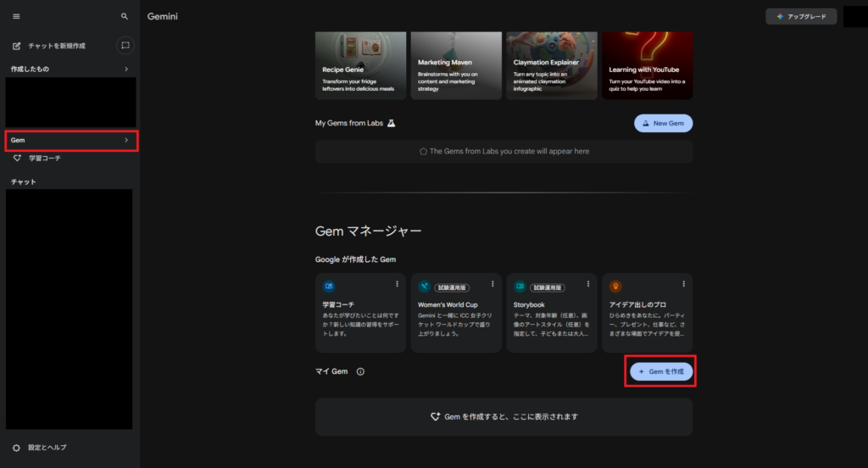Open the Marketing Maven card
Image resolution: width=868 pixels, height=468 pixels.
[455, 66]
